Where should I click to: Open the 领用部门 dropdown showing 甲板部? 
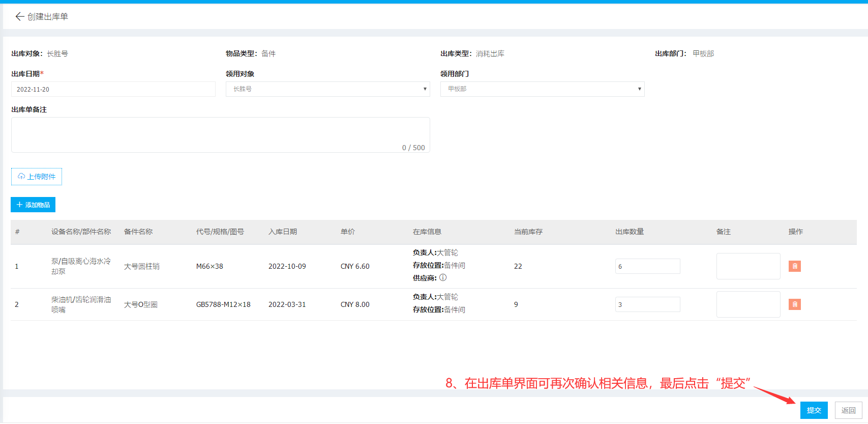pos(543,89)
